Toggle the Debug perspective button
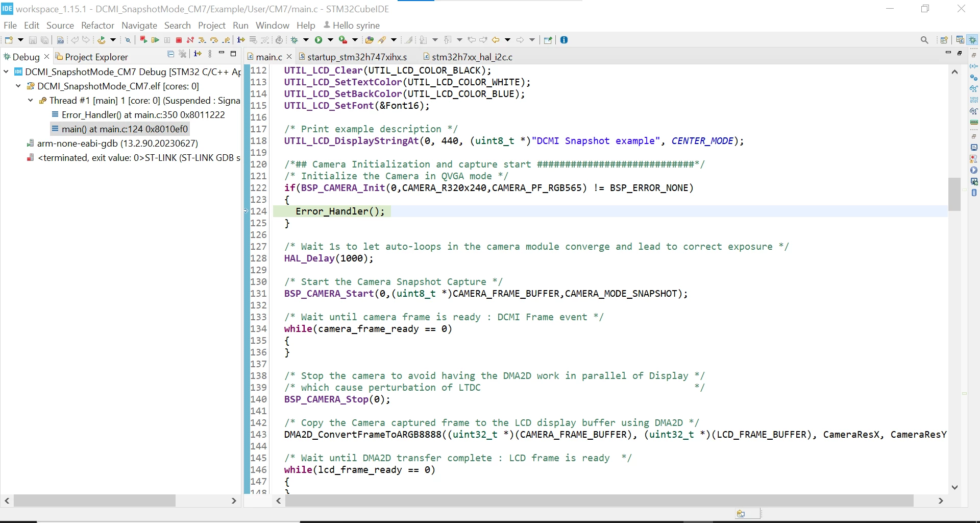Image resolution: width=980 pixels, height=523 pixels. (973, 40)
